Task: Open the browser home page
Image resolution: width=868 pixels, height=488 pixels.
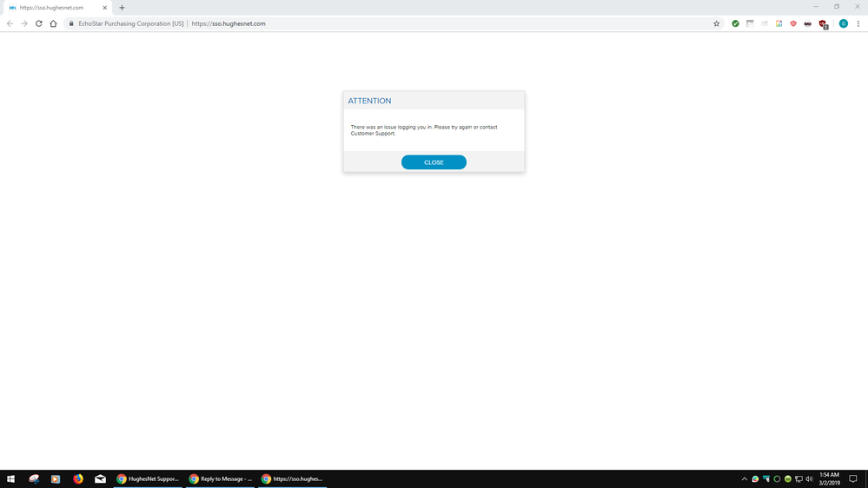Action: (53, 23)
